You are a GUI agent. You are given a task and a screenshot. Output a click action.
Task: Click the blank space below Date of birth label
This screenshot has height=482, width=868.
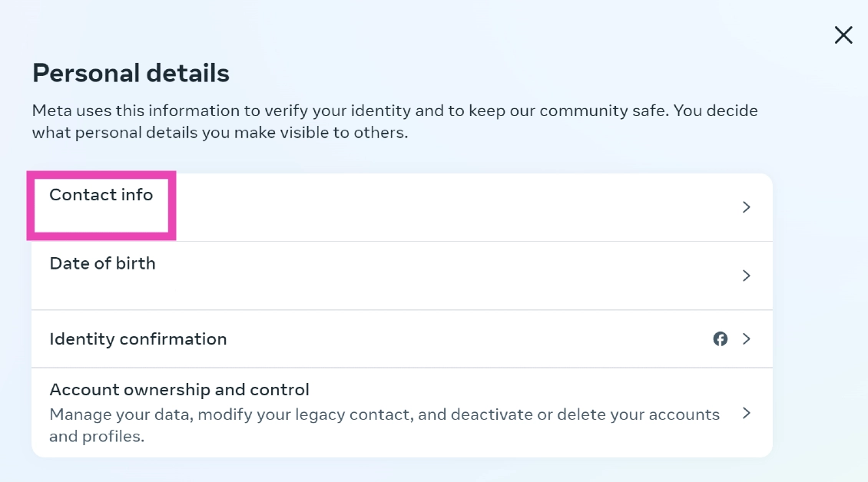coord(102,289)
